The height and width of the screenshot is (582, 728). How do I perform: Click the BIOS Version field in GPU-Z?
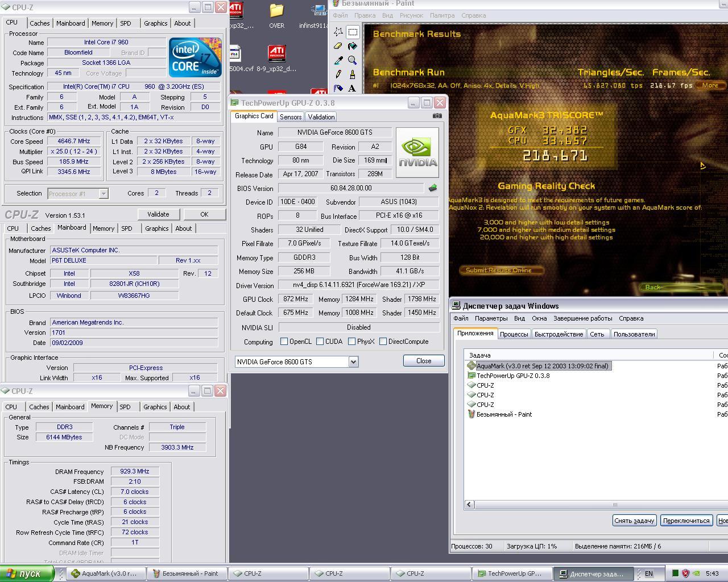[x=351, y=188]
